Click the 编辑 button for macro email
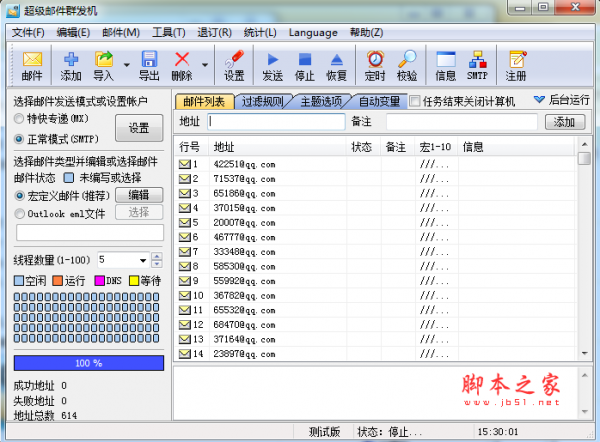 point(139,195)
